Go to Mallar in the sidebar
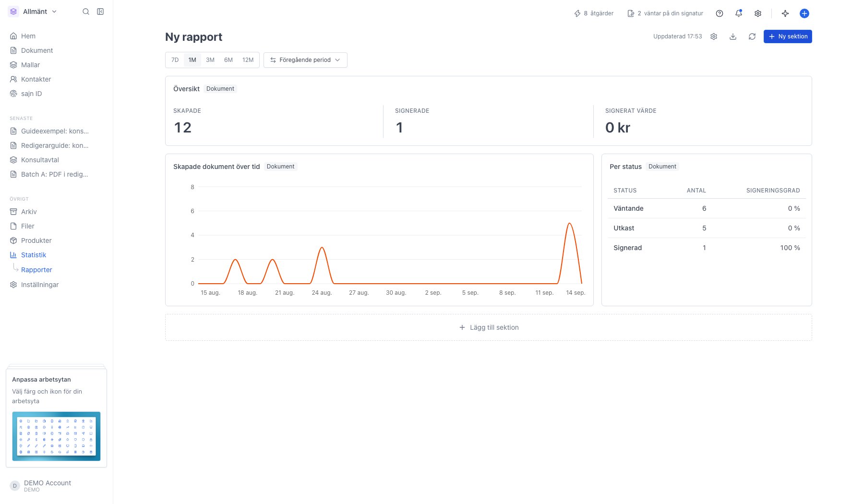This screenshot has height=504, width=864. (x=30, y=65)
